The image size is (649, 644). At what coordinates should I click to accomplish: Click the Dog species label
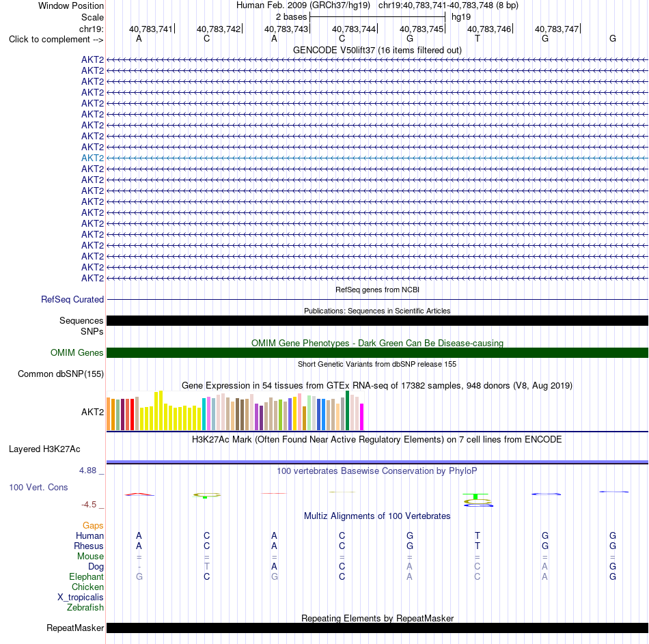pyautogui.click(x=96, y=567)
